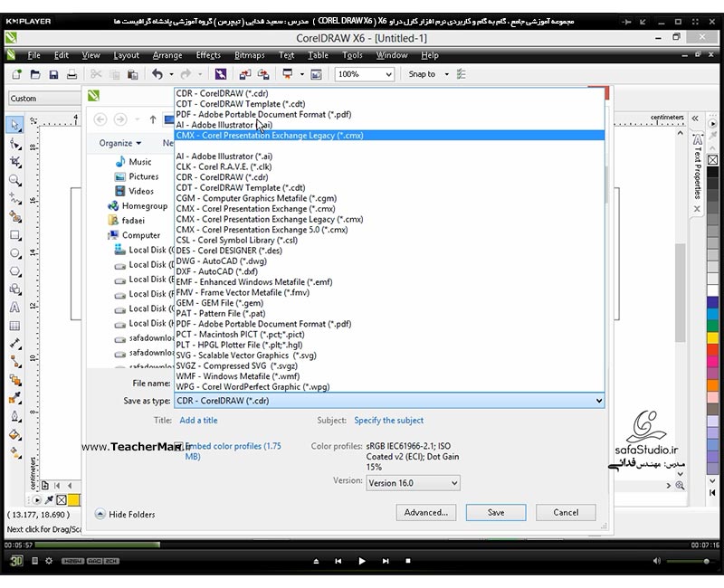Adjust the KMPlayer volume slider
Image resolution: width=724 pixels, height=588 pixels.
(688, 561)
